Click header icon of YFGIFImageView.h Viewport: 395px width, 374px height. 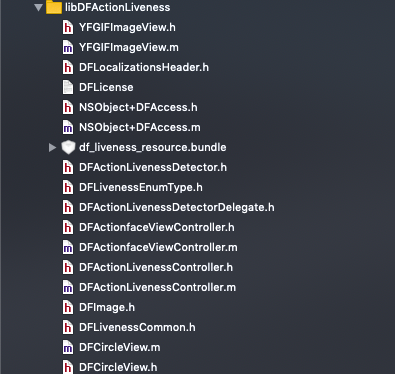(68, 27)
